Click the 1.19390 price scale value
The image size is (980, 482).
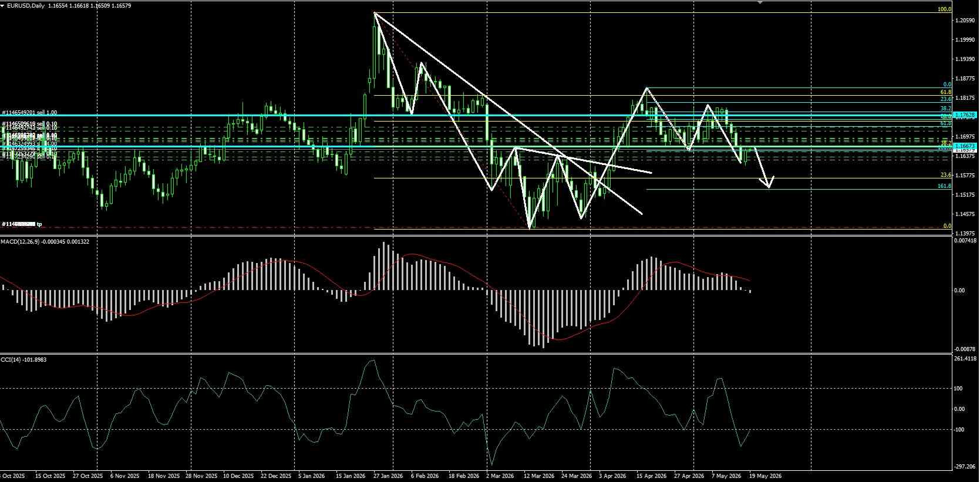(965, 59)
